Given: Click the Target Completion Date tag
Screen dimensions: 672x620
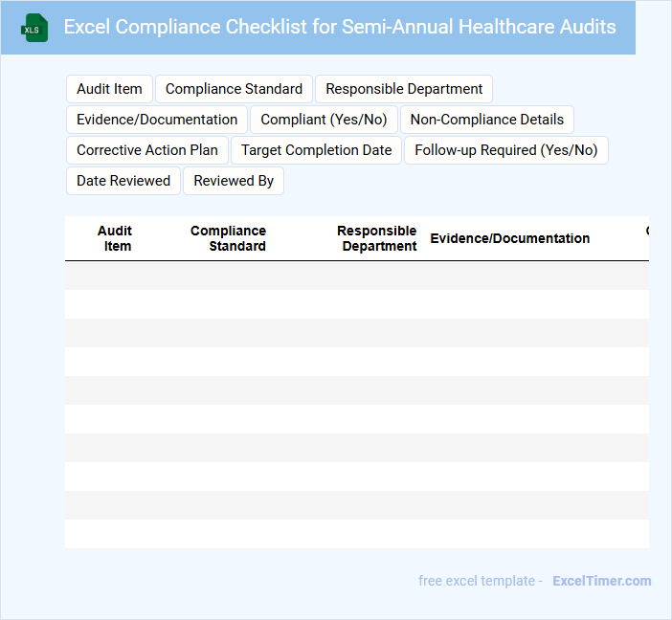Looking at the screenshot, I should [316, 150].
